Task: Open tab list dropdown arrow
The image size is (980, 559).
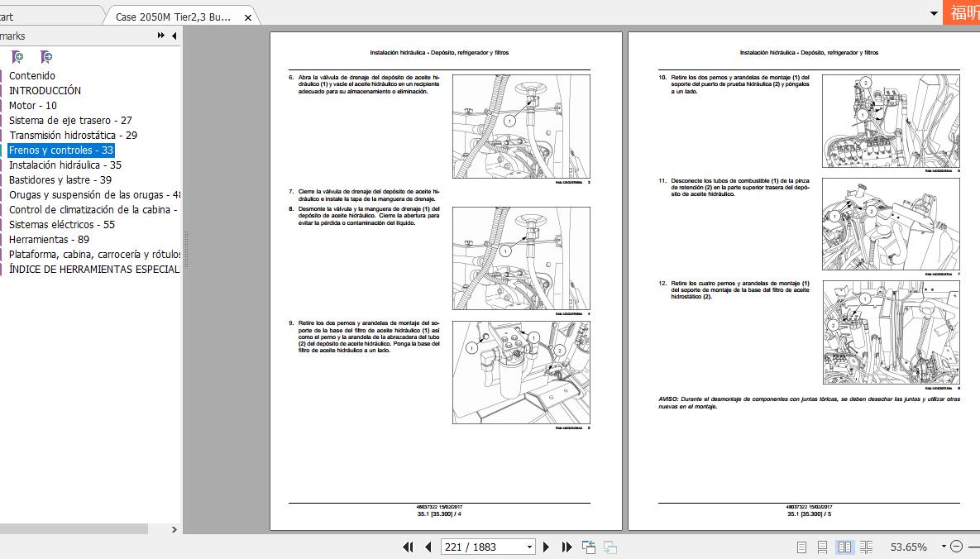Action: tap(934, 13)
